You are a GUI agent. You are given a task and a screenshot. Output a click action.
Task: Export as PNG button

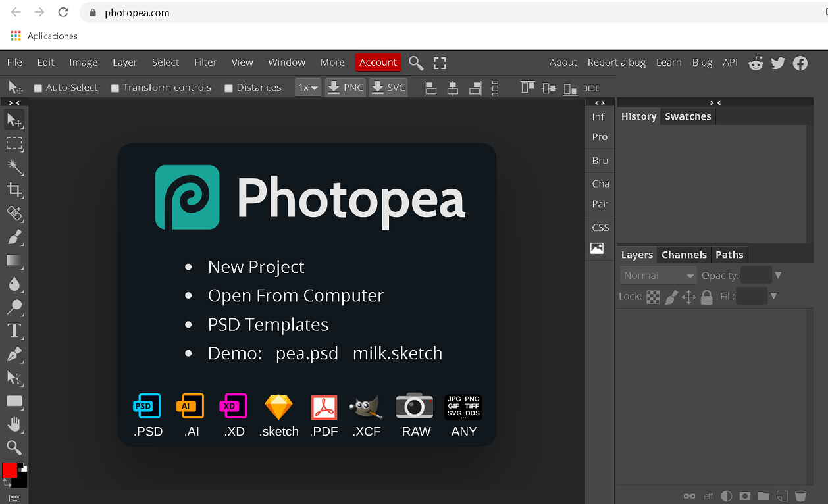346,88
